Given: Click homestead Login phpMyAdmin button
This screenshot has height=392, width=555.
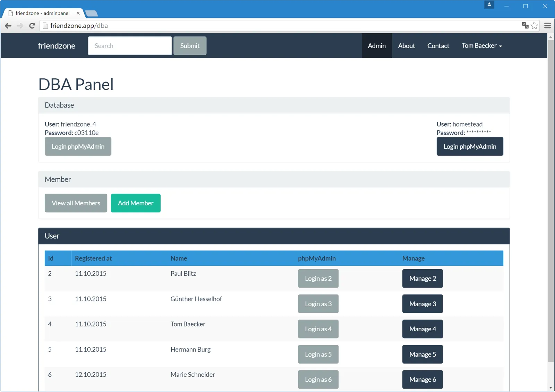Looking at the screenshot, I should coord(470,146).
